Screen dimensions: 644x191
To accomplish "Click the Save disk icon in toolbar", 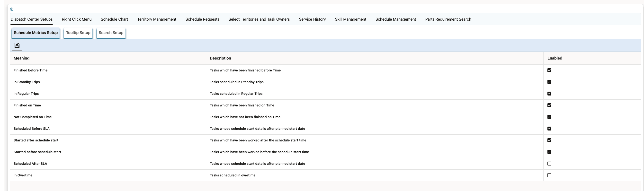I will [17, 45].
